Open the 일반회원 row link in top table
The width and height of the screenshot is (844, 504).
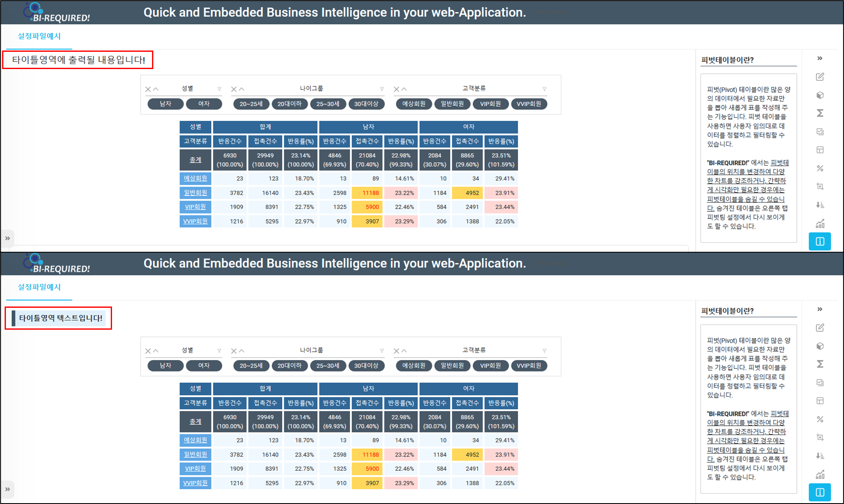coord(195,192)
